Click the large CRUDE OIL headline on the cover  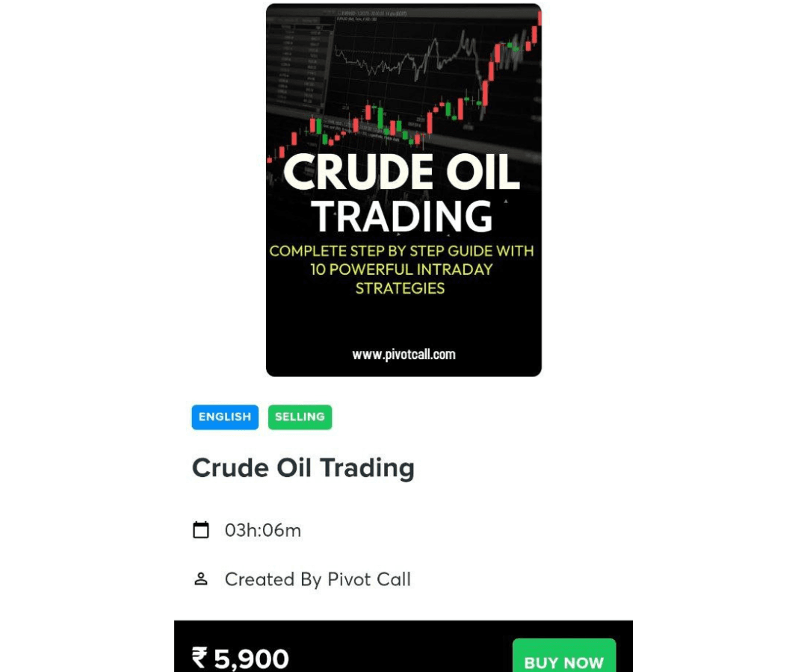[401, 172]
